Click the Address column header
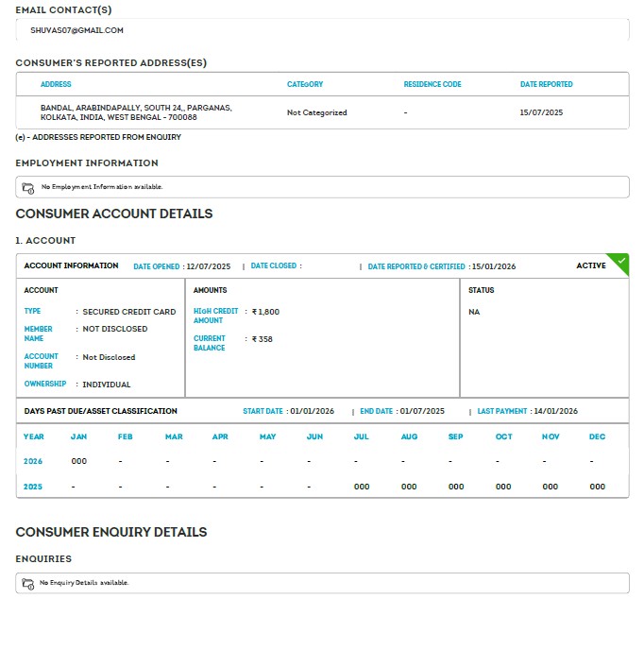Viewport: 644px width, 650px height. [56, 84]
